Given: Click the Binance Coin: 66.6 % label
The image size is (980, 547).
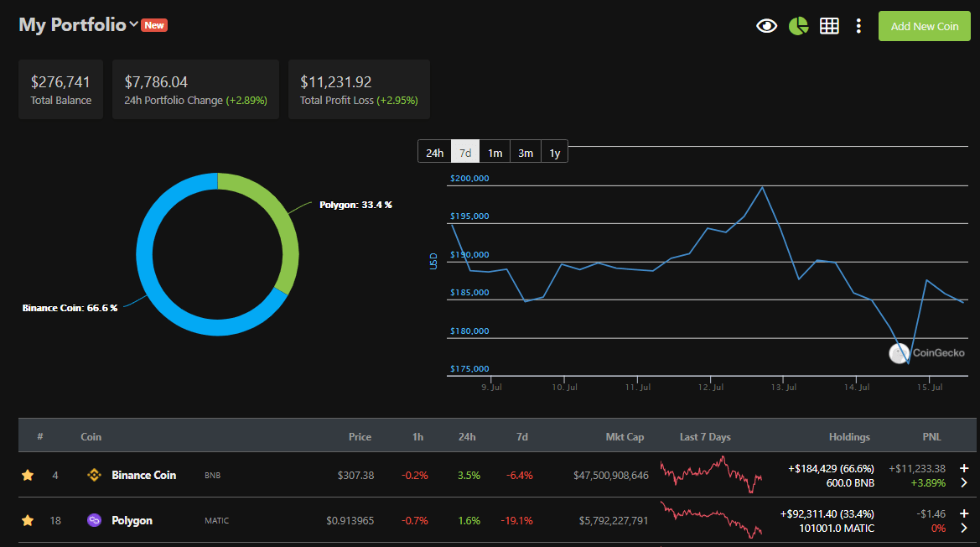Looking at the screenshot, I should tap(70, 308).
